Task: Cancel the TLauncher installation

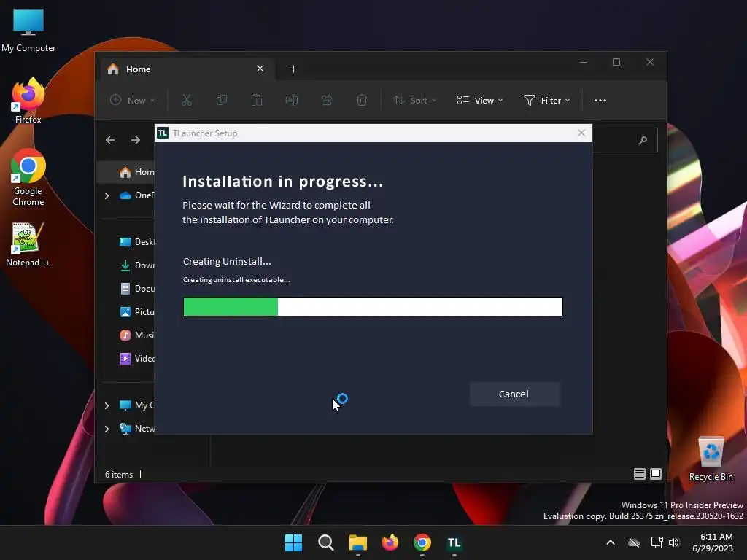Action: tap(514, 394)
